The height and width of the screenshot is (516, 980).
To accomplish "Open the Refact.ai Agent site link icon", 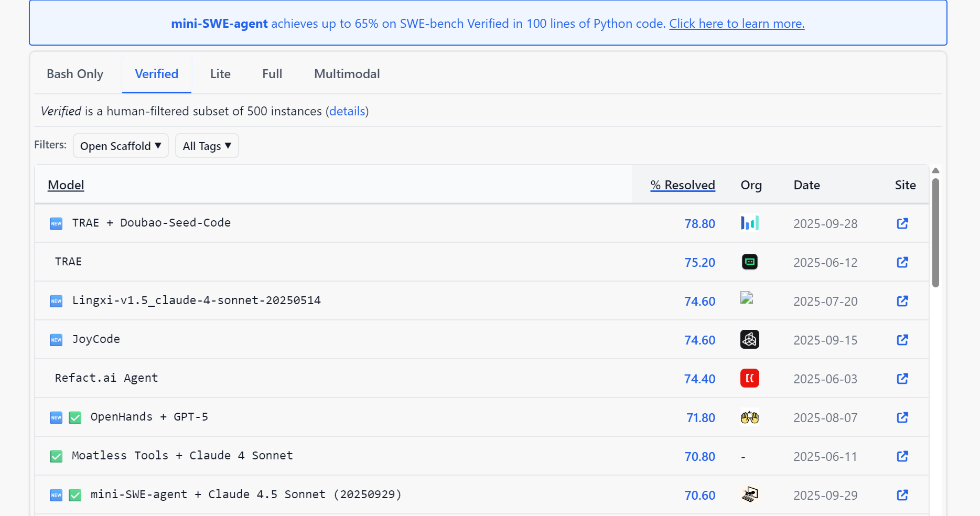I will click(x=902, y=379).
